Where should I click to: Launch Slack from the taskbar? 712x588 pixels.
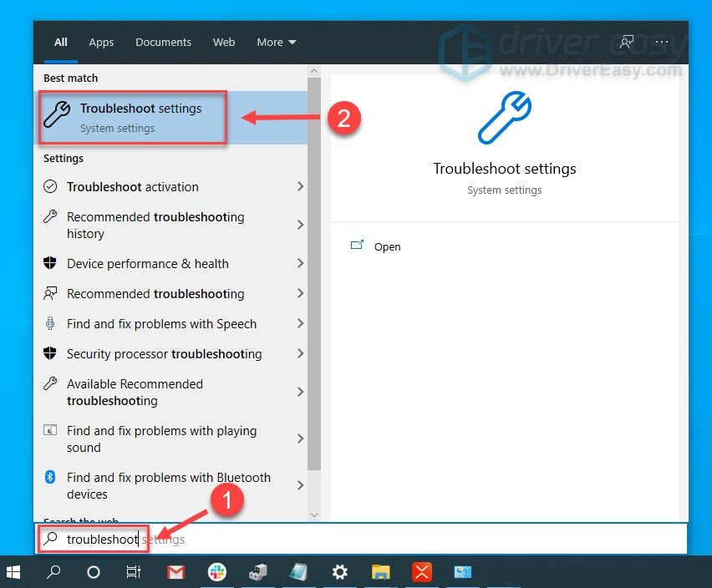click(217, 572)
